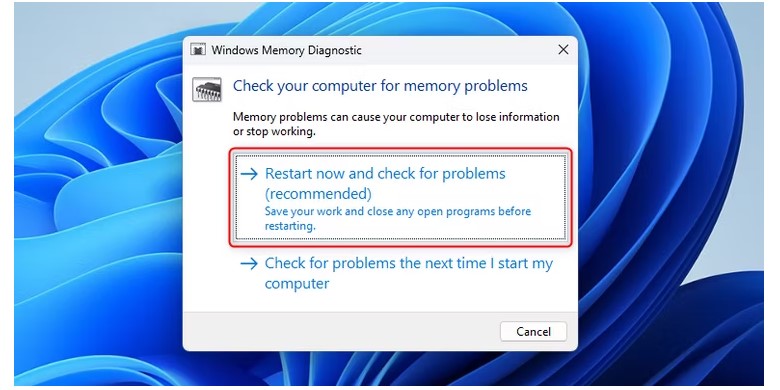Close the Windows Memory Diagnostic dialog with X
This screenshot has width=780, height=390.
(x=563, y=50)
